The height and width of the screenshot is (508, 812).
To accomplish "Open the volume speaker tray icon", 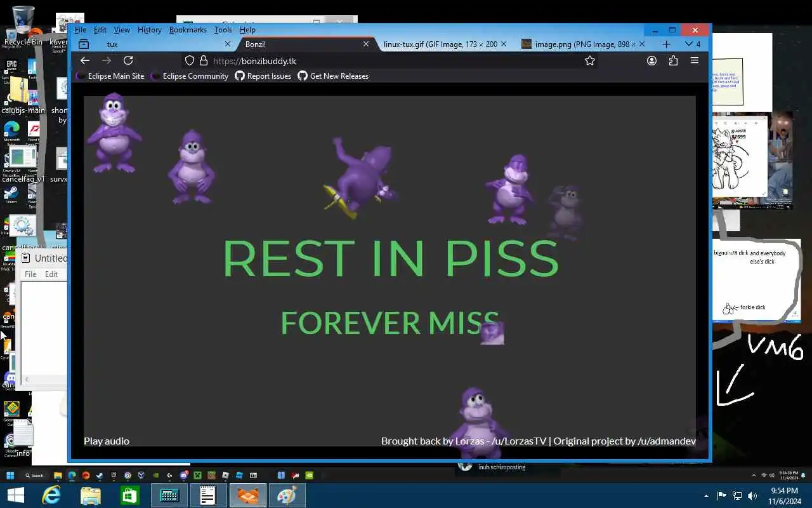I will click(x=752, y=496).
